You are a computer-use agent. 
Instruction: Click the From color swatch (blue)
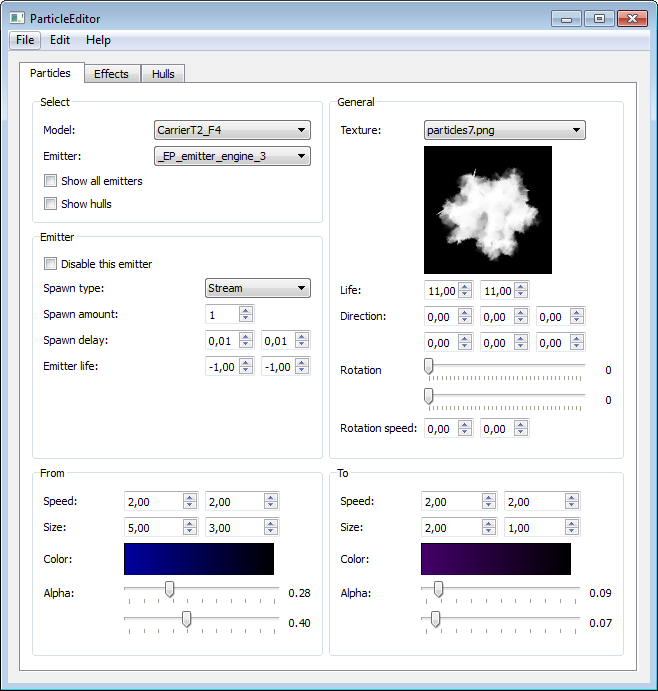pos(199,559)
